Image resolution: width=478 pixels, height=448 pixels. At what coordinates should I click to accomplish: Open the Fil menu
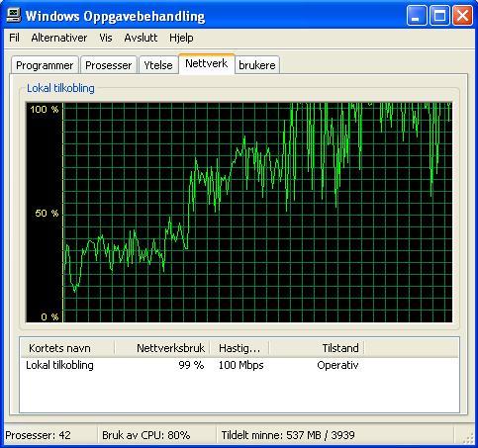[x=14, y=38]
